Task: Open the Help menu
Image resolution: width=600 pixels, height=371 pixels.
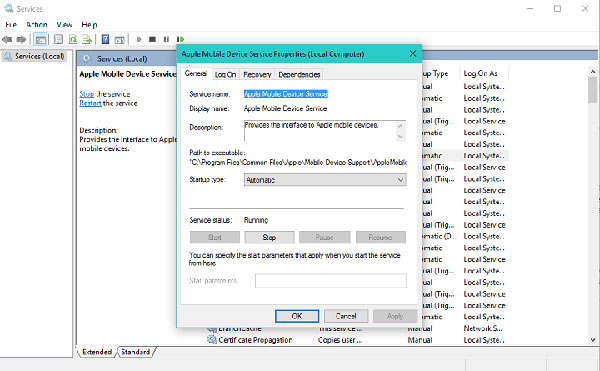Action: coord(89,24)
